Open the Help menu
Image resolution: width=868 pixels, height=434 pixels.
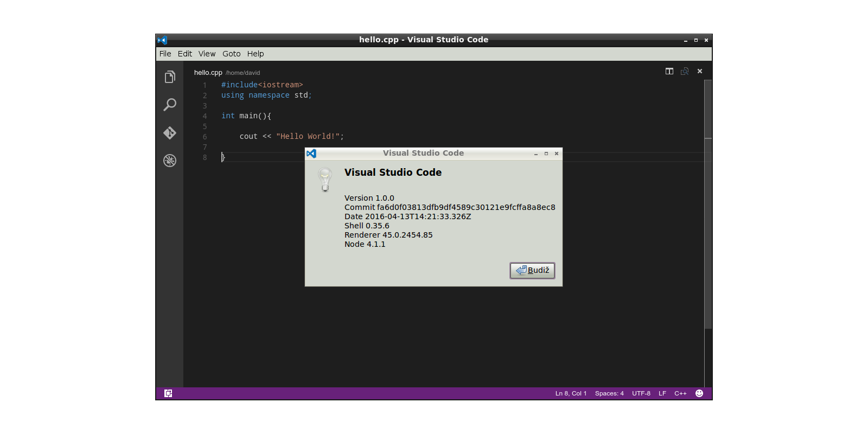point(256,54)
